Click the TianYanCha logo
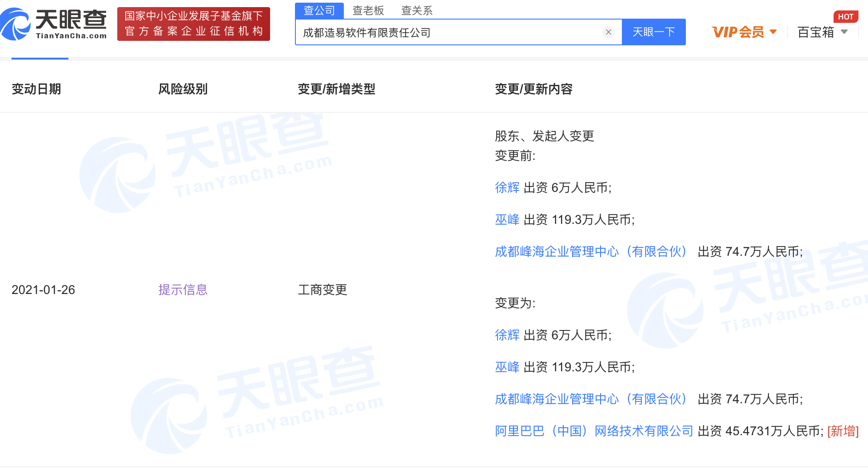 54,24
